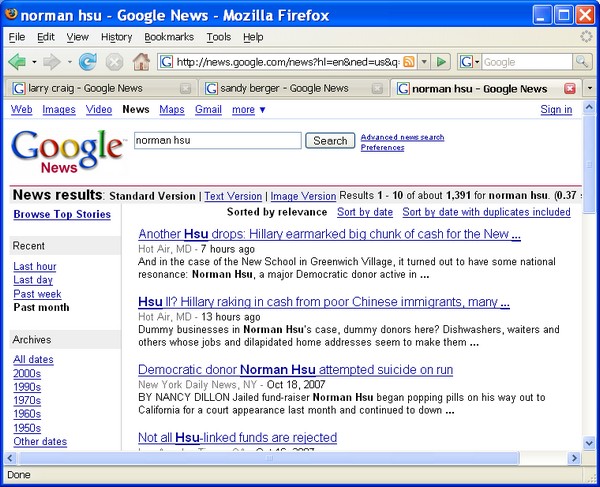Image resolution: width=600 pixels, height=487 pixels.
Task: Open the Help menu
Action: point(253,37)
